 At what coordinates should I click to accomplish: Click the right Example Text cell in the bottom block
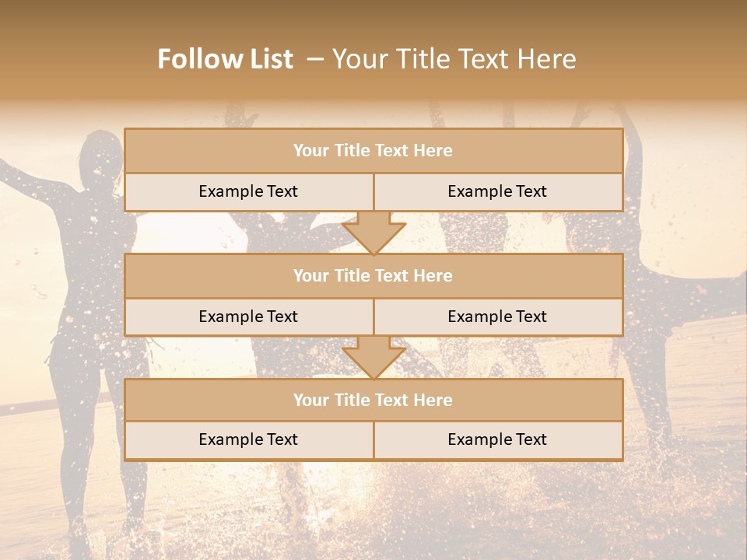[497, 439]
